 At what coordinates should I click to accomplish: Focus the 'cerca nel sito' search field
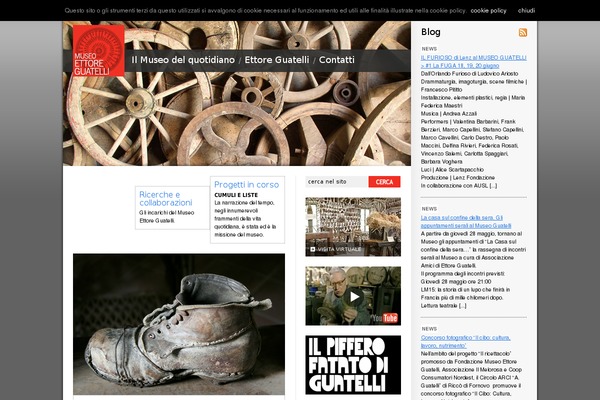pyautogui.click(x=337, y=182)
